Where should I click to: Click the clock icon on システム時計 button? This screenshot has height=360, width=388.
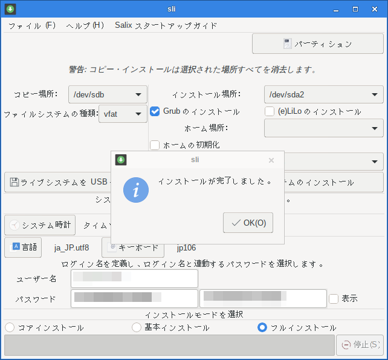14,225
